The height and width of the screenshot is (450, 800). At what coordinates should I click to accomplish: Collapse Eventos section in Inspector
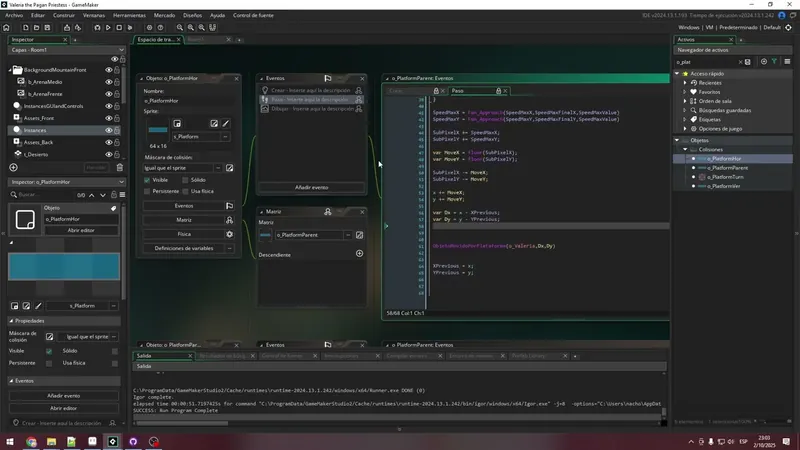pyautogui.click(x=11, y=381)
